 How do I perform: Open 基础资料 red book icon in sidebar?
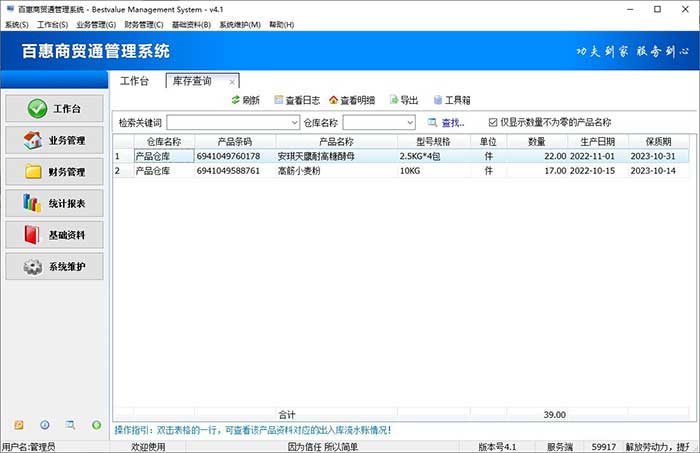point(32,235)
